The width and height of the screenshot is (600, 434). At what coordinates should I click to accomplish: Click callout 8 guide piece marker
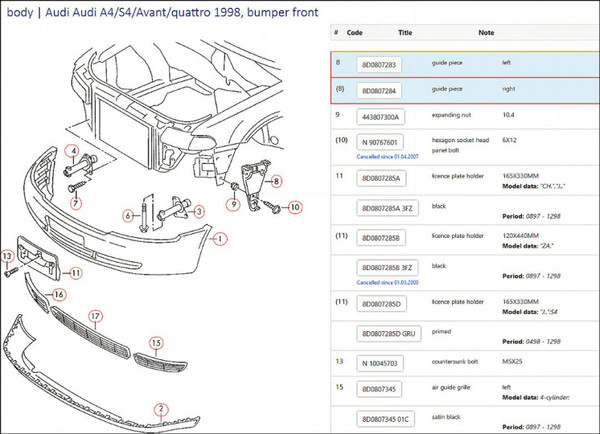[277, 181]
